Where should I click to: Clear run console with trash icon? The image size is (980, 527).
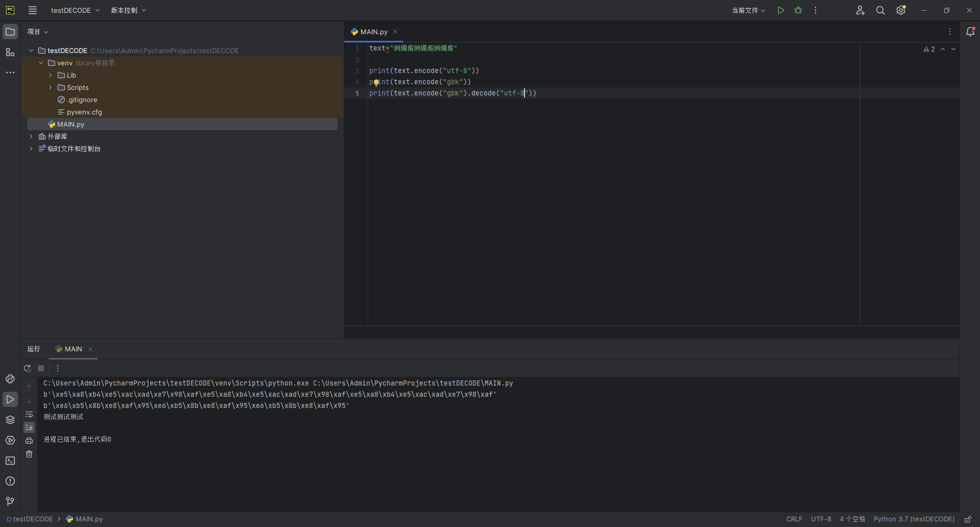tap(29, 454)
